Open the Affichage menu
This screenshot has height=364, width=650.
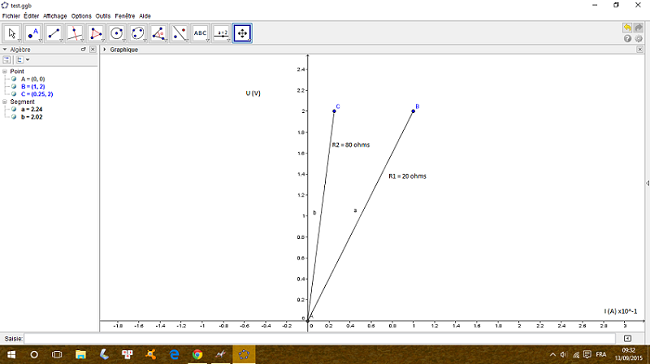[x=55, y=16]
